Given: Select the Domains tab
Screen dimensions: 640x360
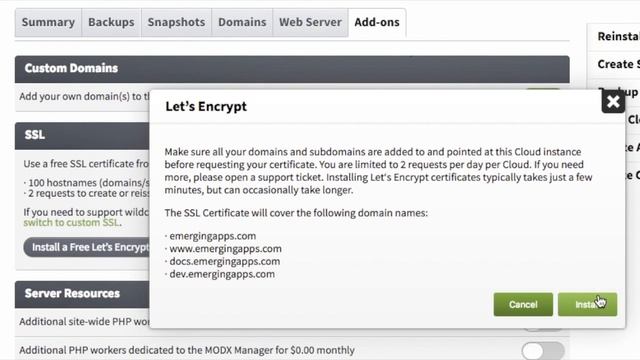Looking at the screenshot, I should pyautogui.click(x=242, y=22).
